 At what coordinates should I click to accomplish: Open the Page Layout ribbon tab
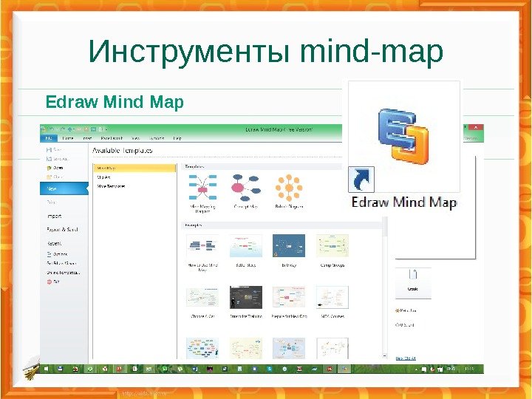pos(112,138)
